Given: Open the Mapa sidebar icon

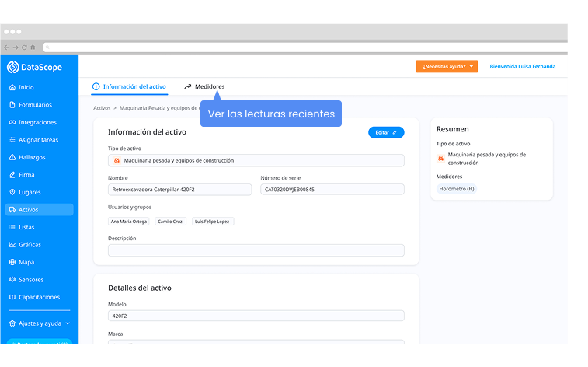Looking at the screenshot, I should [12, 262].
